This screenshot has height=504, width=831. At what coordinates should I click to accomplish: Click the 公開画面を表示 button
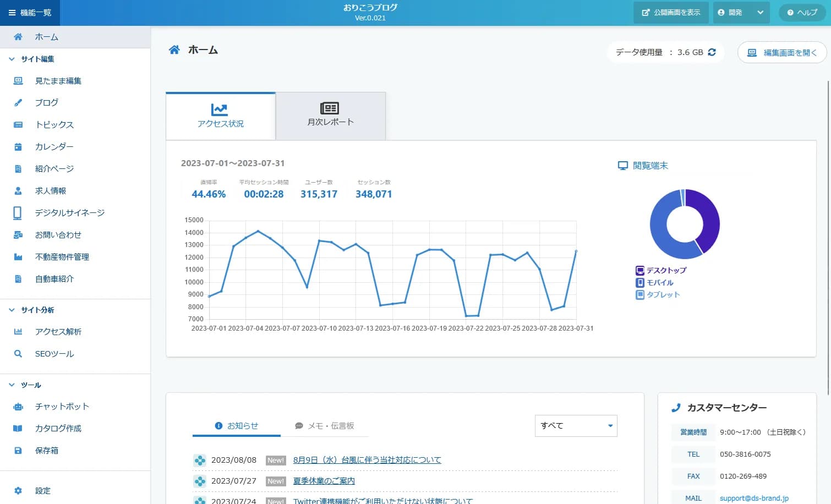click(671, 13)
